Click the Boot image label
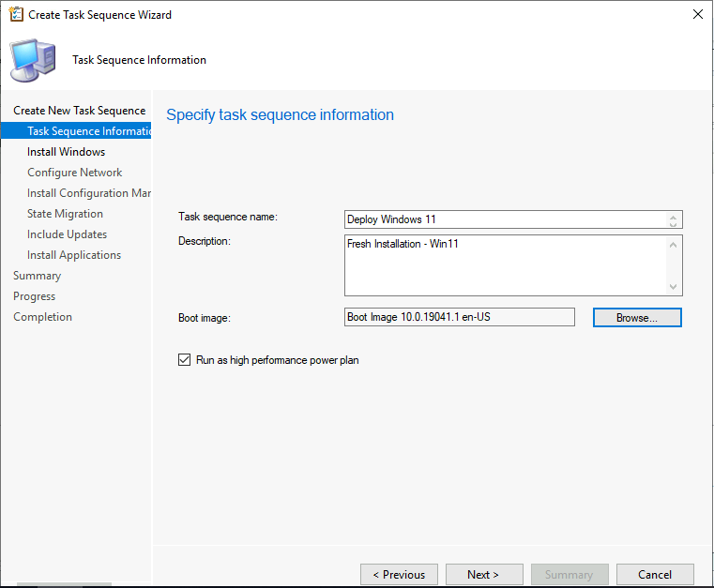 tap(205, 318)
